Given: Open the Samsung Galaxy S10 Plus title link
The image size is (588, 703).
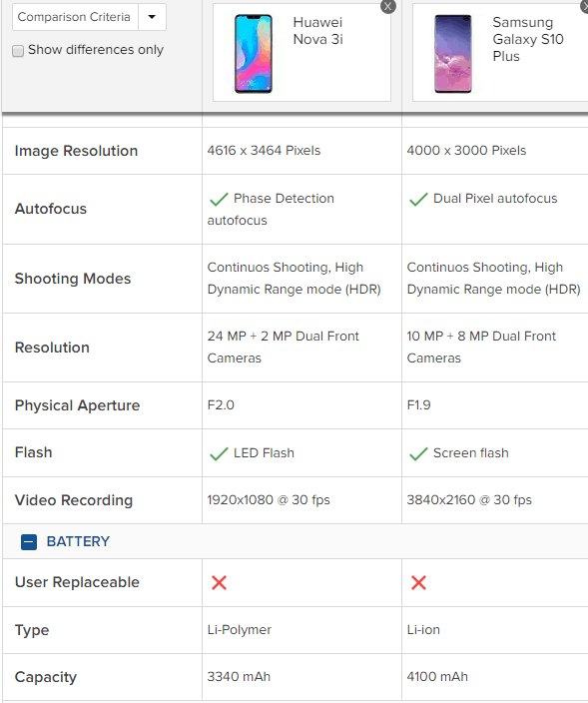Looking at the screenshot, I should point(528,40).
